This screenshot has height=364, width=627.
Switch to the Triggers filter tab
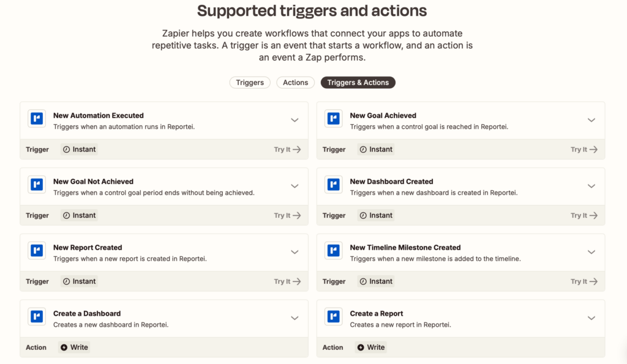click(x=250, y=82)
